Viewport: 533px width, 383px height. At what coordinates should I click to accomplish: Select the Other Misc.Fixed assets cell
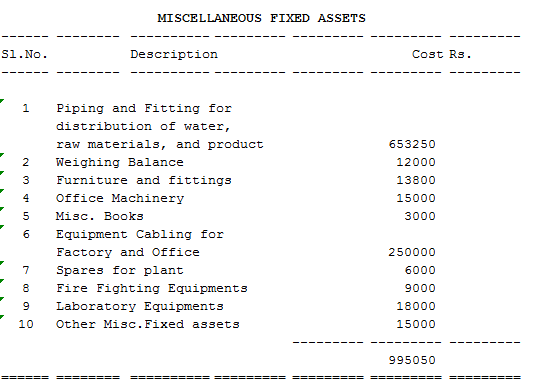(x=148, y=325)
